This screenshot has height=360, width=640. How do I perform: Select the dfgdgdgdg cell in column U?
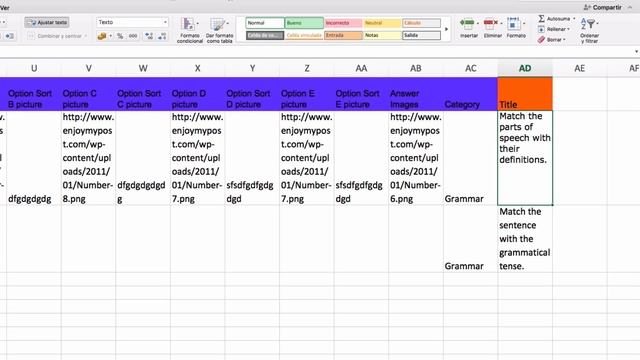34,158
